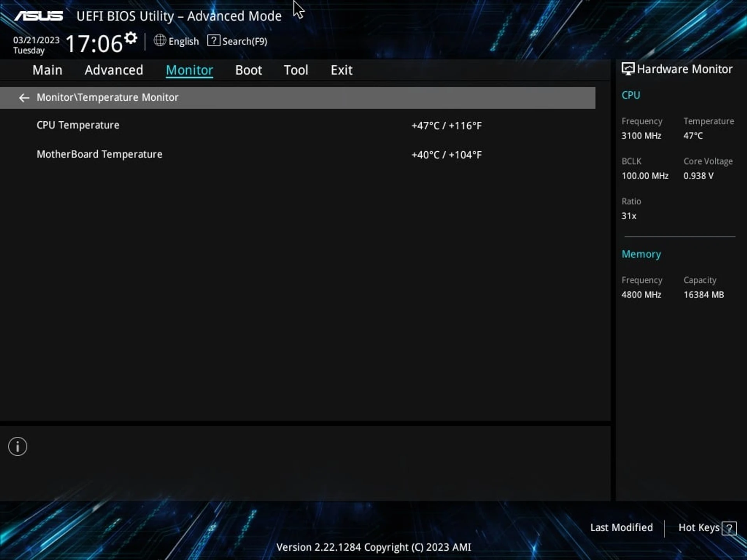The image size is (747, 560).
Task: Go to the Boot tab
Action: [x=249, y=70]
